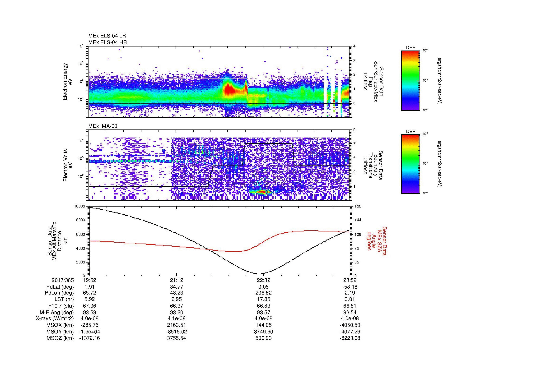Click the MSOX (km) row label
Image resolution: width=555 pixels, height=392 pixels.
(60, 325)
